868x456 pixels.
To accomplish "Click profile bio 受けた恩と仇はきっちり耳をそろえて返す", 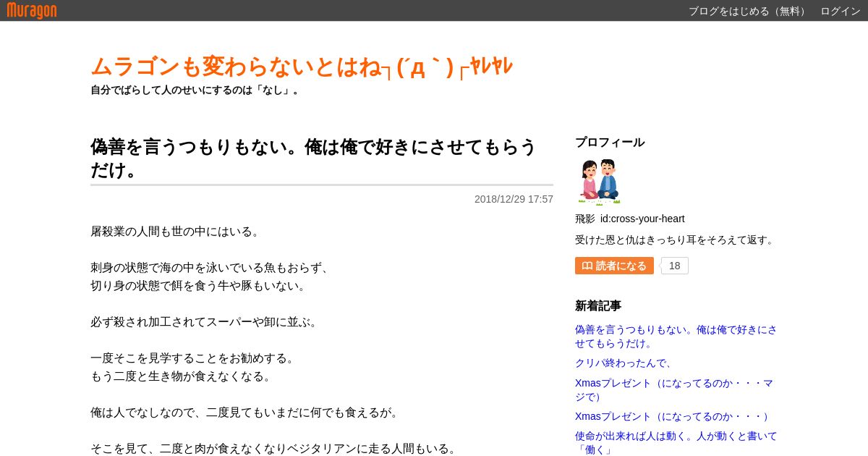I will coord(676,240).
